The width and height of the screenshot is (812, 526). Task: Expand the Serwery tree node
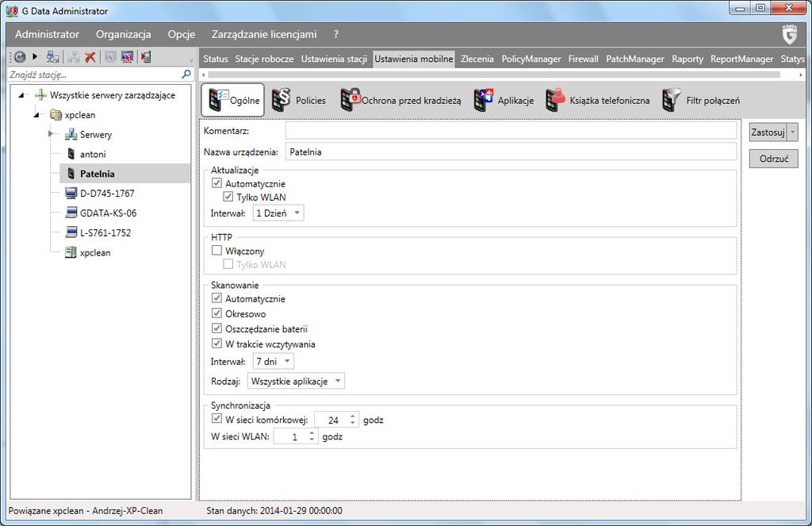point(51,134)
